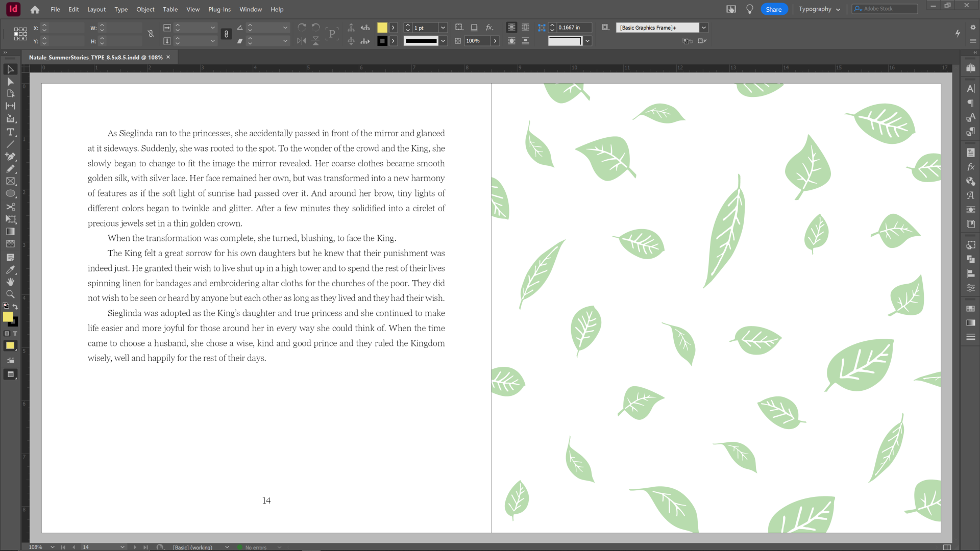Rotate 90 degrees counter-clockwise icon
Image resolution: width=980 pixels, height=551 pixels.
[316, 28]
